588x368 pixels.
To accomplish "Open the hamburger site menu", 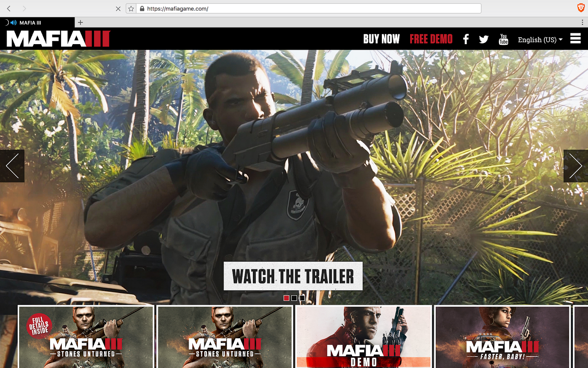I will 576,38.
